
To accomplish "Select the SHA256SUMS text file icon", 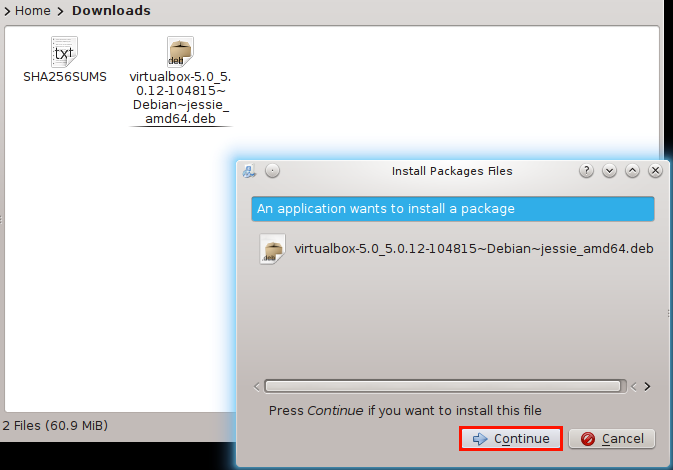I will 64,52.
